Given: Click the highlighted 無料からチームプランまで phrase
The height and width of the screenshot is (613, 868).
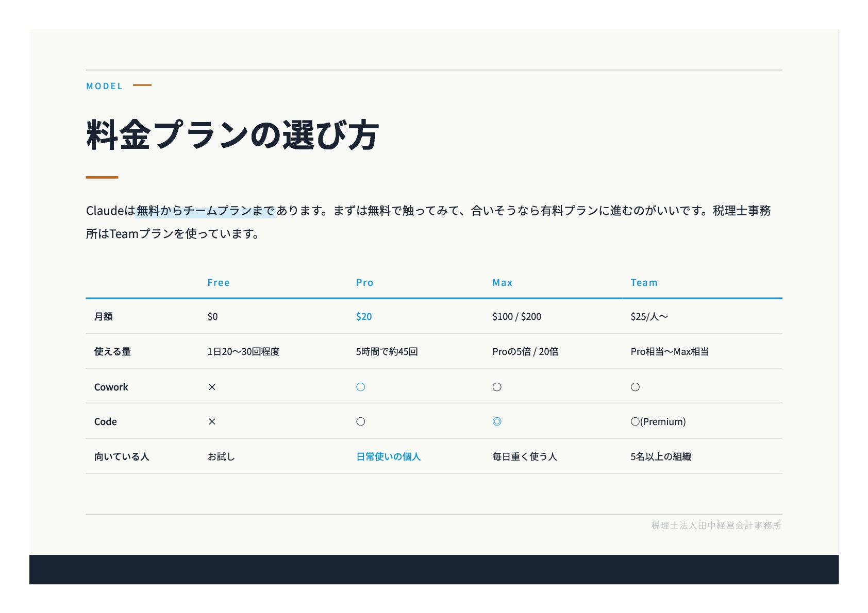Looking at the screenshot, I should (206, 211).
